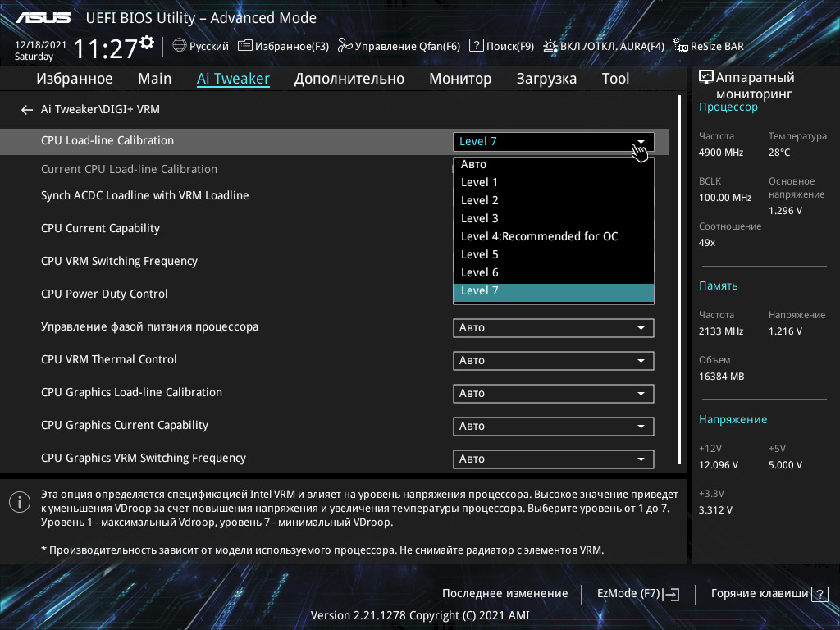Click the 12/18/2021 date text
The height and width of the screenshot is (630, 840).
[x=40, y=45]
